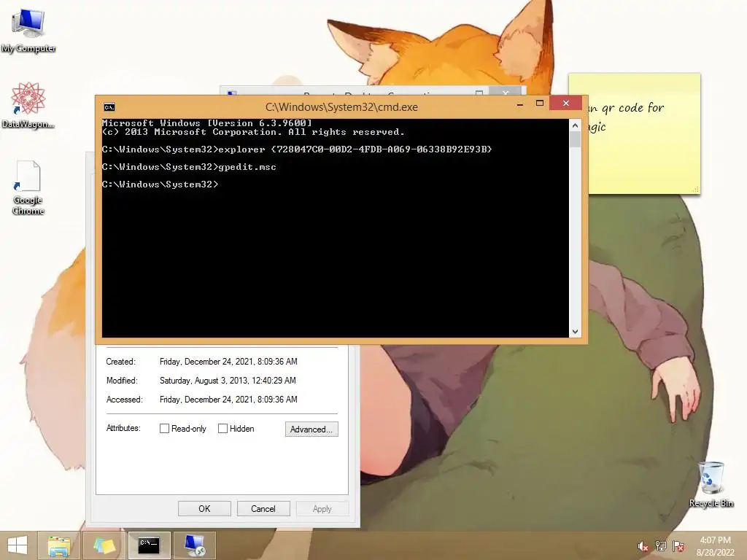This screenshot has width=747, height=560.
Task: Click Cancel in the Properties dialog
Action: [x=263, y=508]
